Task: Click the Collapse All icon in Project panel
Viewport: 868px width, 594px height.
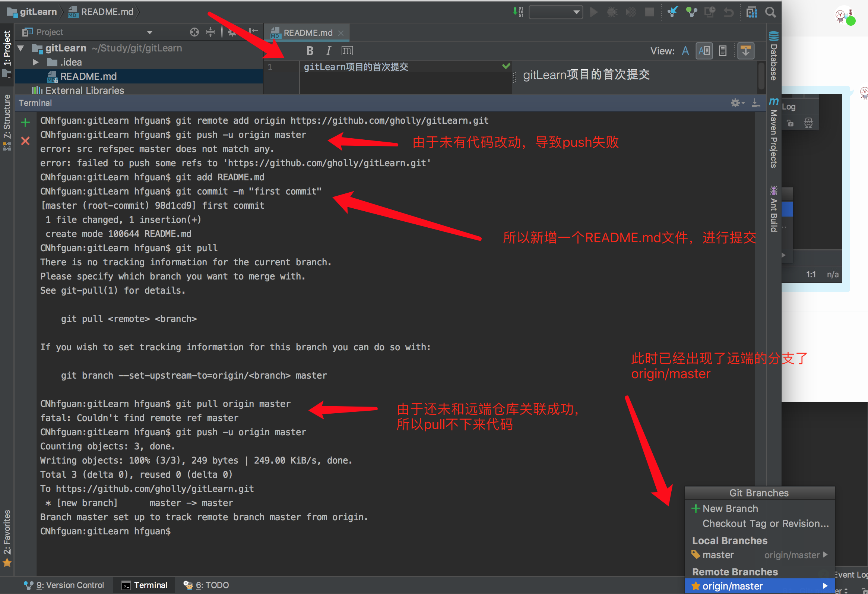Action: 210,32
